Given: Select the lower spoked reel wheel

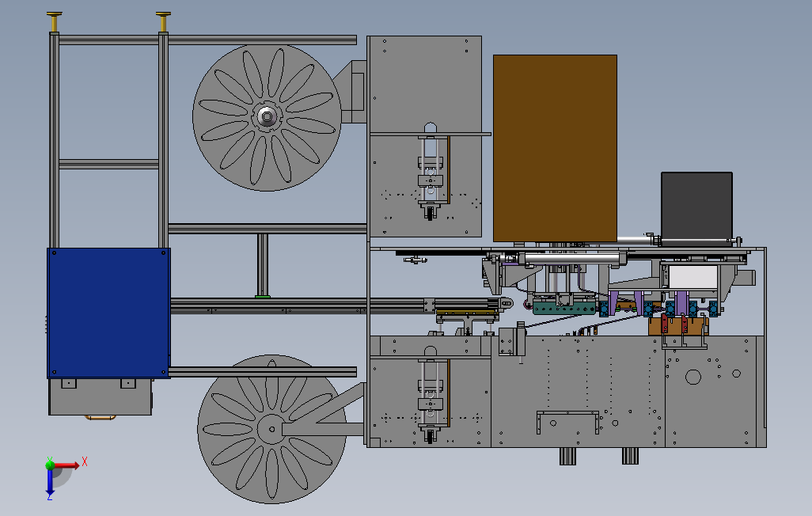Looking at the screenshot, I should [271, 430].
